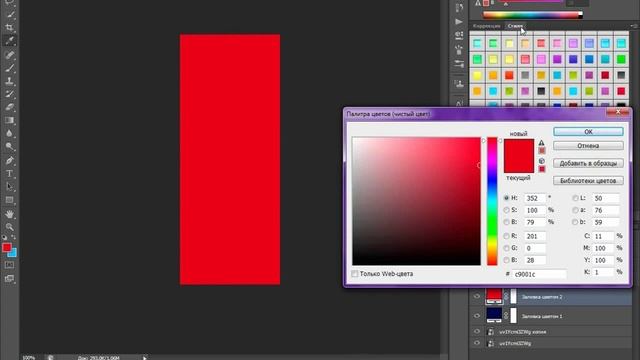Viewport: 640px width, 360px height.
Task: Change screen mode icon in toolbar
Action: click(9, 279)
